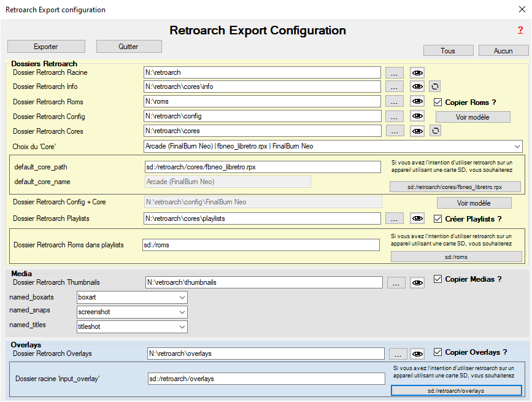This screenshot has width=532, height=402.
Task: Click the red question mark help icon
Action: (520, 30)
